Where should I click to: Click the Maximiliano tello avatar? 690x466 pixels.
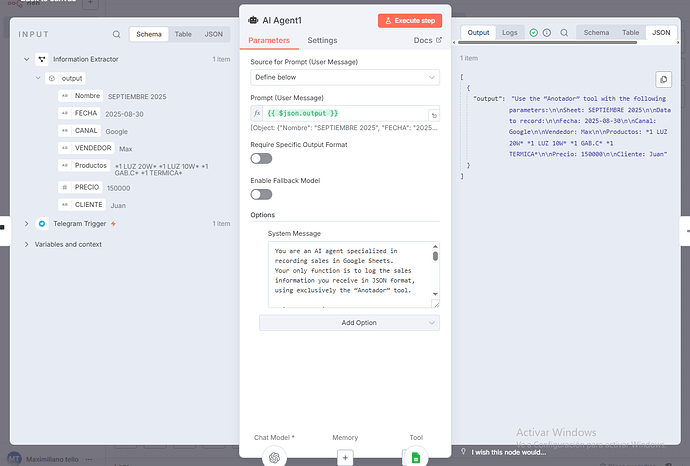click(x=14, y=459)
